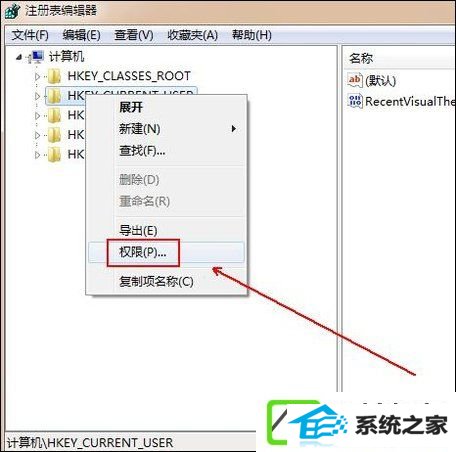Collapse the 计算机 root node

pyautogui.click(x=19, y=58)
